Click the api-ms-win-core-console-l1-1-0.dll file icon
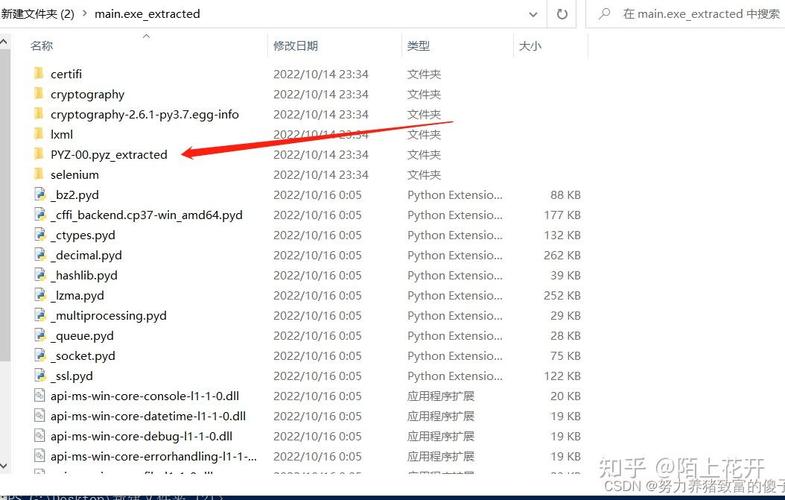The height and width of the screenshot is (500, 785). [40, 395]
